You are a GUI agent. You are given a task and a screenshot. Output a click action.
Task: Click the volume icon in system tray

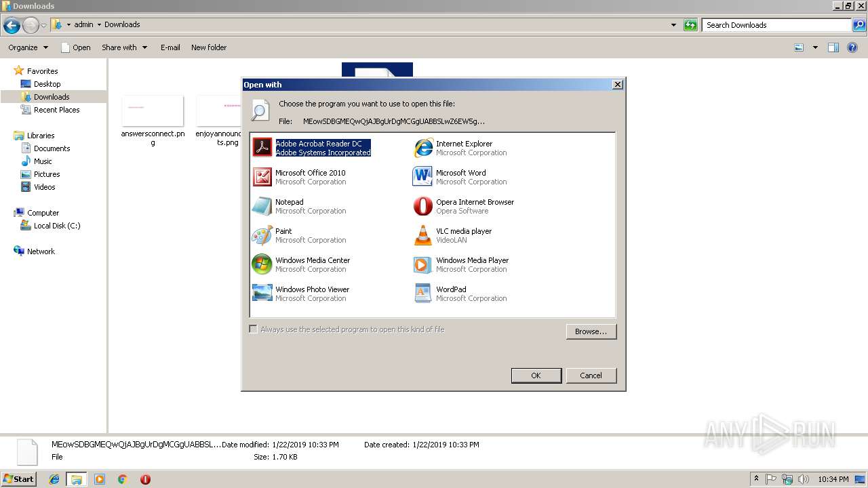[x=804, y=479]
